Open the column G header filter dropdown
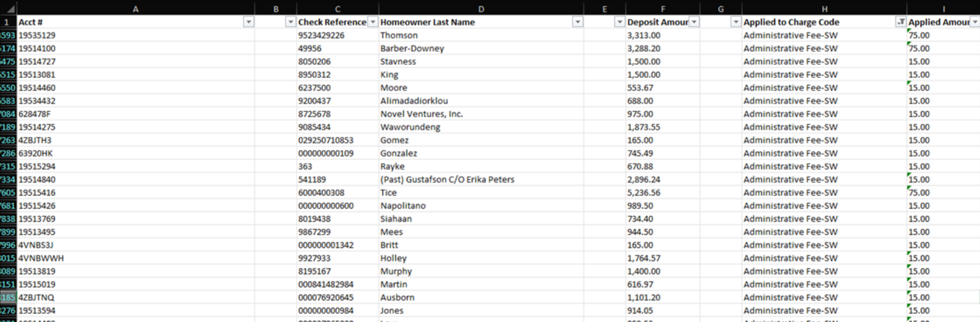Image resolution: width=980 pixels, height=322 pixels. 736,22
